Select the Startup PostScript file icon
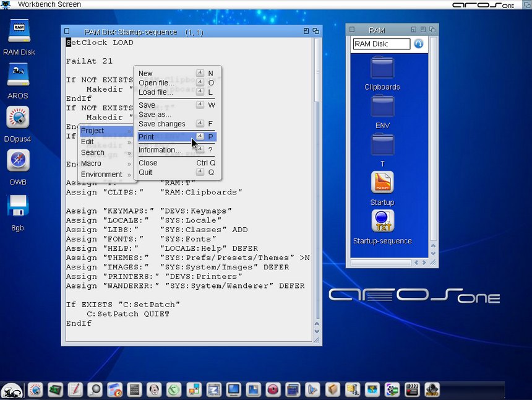This screenshot has height=400, width=532. 382,183
